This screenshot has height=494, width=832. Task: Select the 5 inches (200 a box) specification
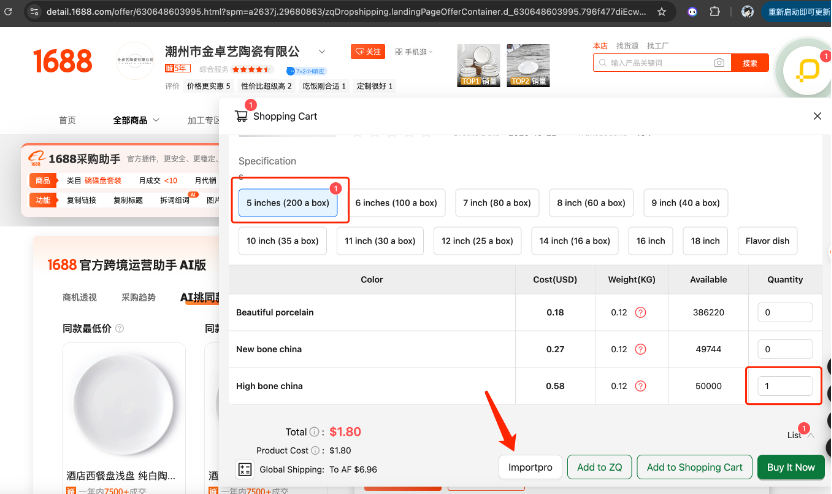288,203
